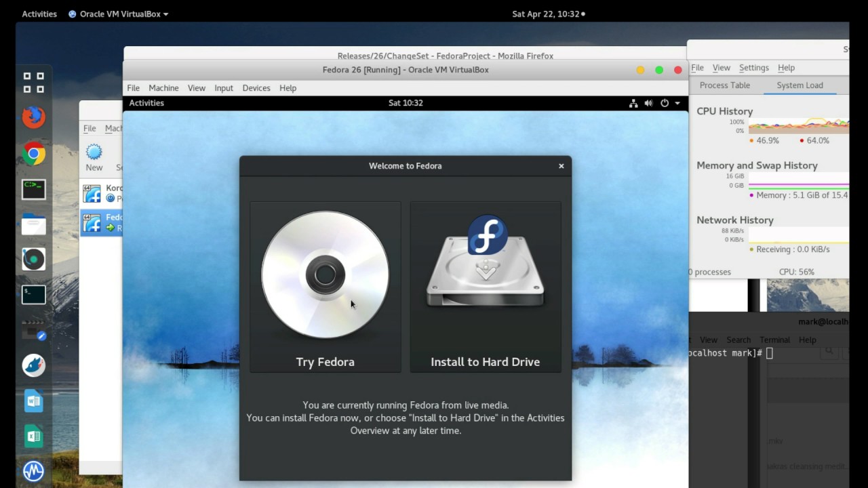
Task: Click the Install to Hard Drive disk icon
Action: 486,263
